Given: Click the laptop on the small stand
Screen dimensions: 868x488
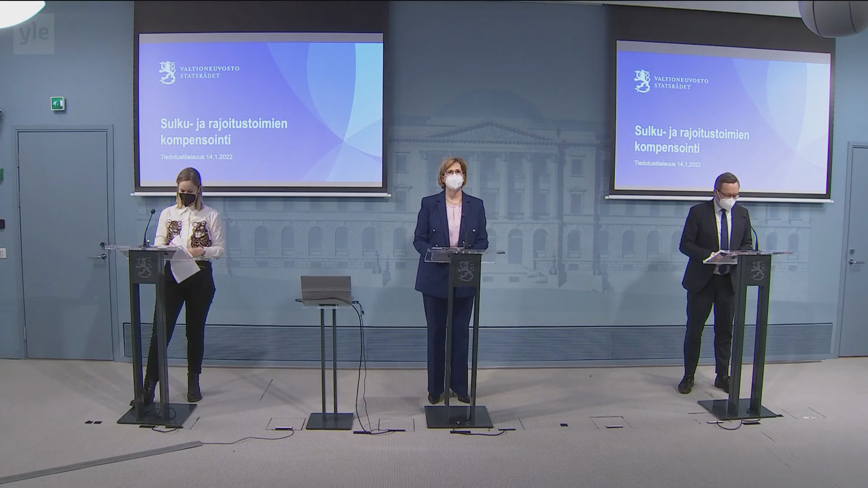Looking at the screenshot, I should (326, 289).
